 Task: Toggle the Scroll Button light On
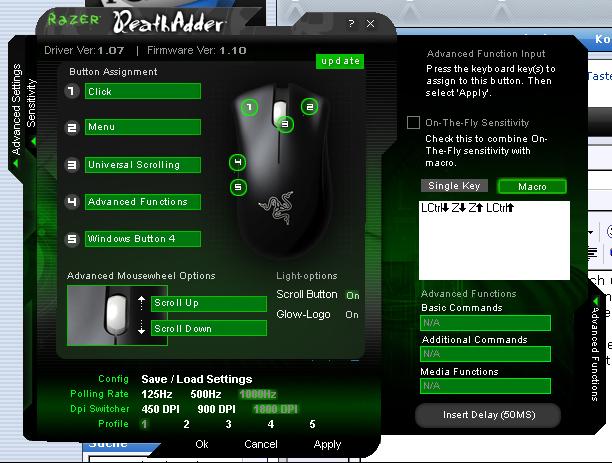click(x=353, y=296)
